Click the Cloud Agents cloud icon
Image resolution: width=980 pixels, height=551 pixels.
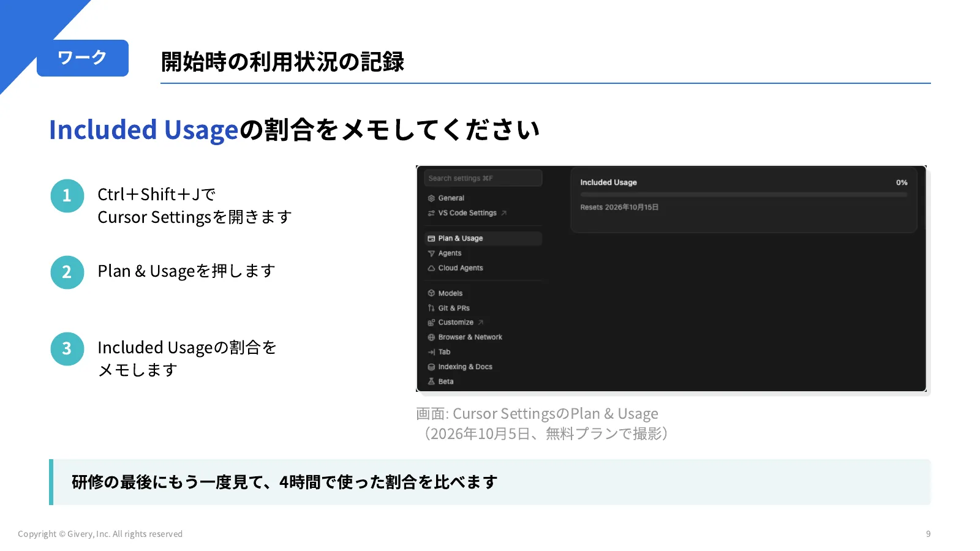coord(431,268)
